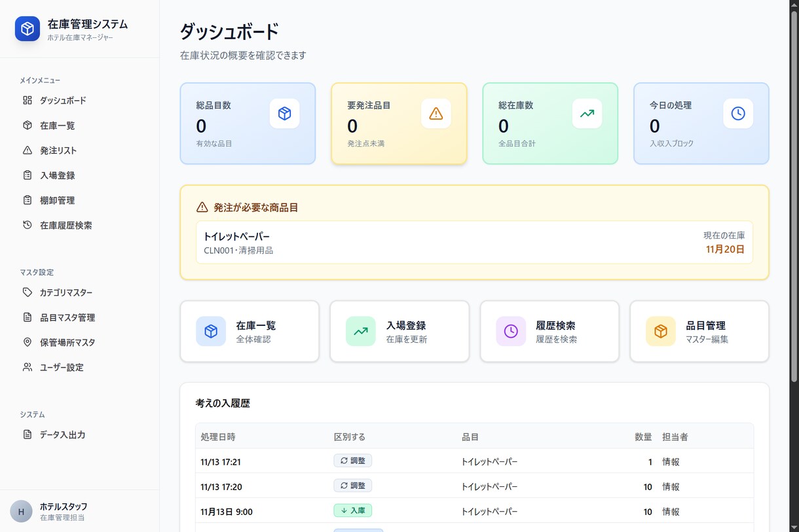Image resolution: width=799 pixels, height=532 pixels.
Task: Click the 11/13 17:20 date cell
Action: [x=221, y=486]
